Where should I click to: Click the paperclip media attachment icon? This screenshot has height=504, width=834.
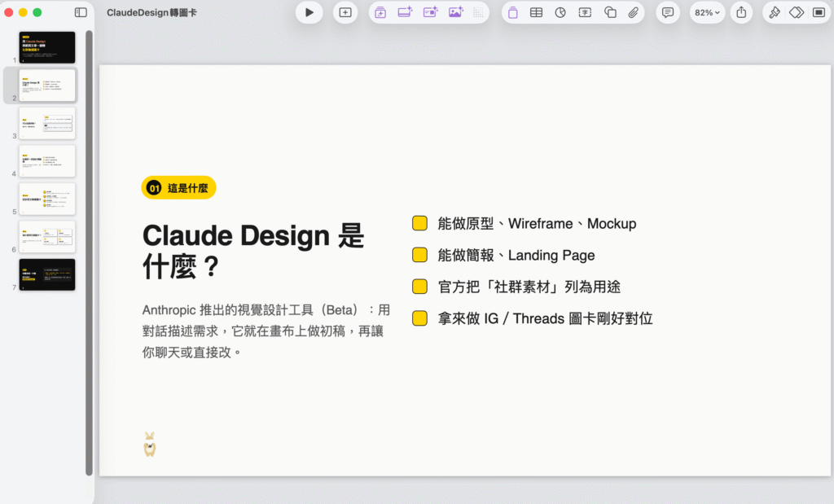[x=633, y=13]
